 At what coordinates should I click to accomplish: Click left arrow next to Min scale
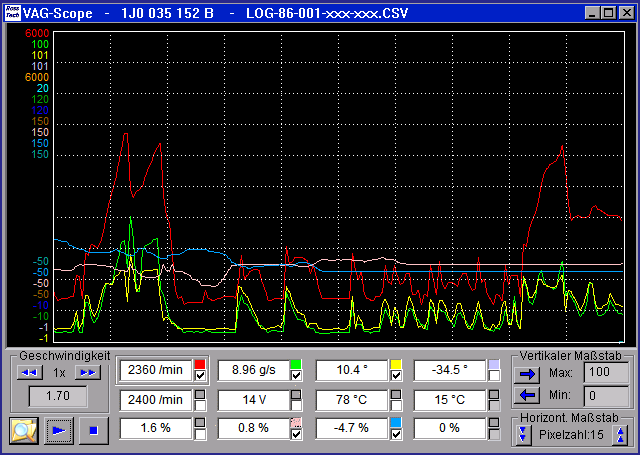[528, 395]
